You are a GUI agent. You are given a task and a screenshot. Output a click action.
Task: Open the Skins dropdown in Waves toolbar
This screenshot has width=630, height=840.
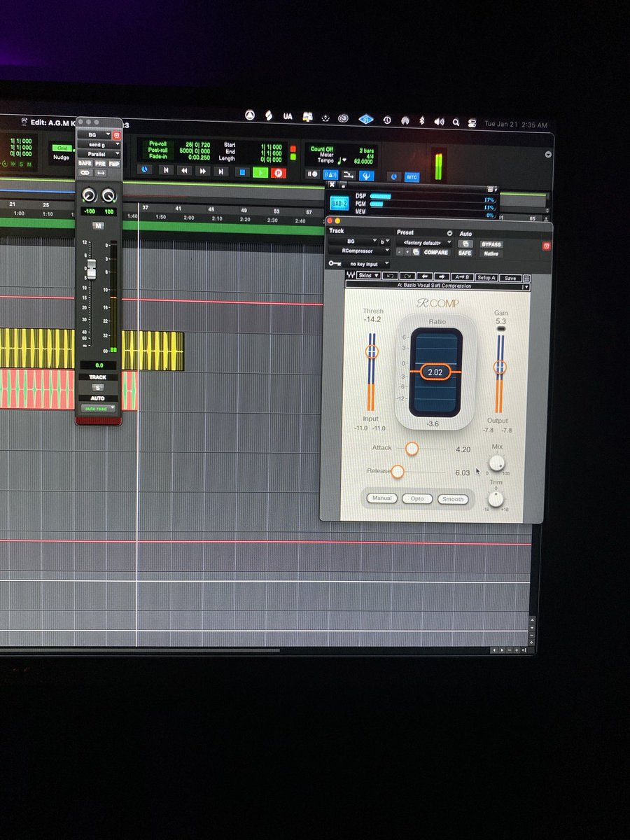(x=369, y=276)
